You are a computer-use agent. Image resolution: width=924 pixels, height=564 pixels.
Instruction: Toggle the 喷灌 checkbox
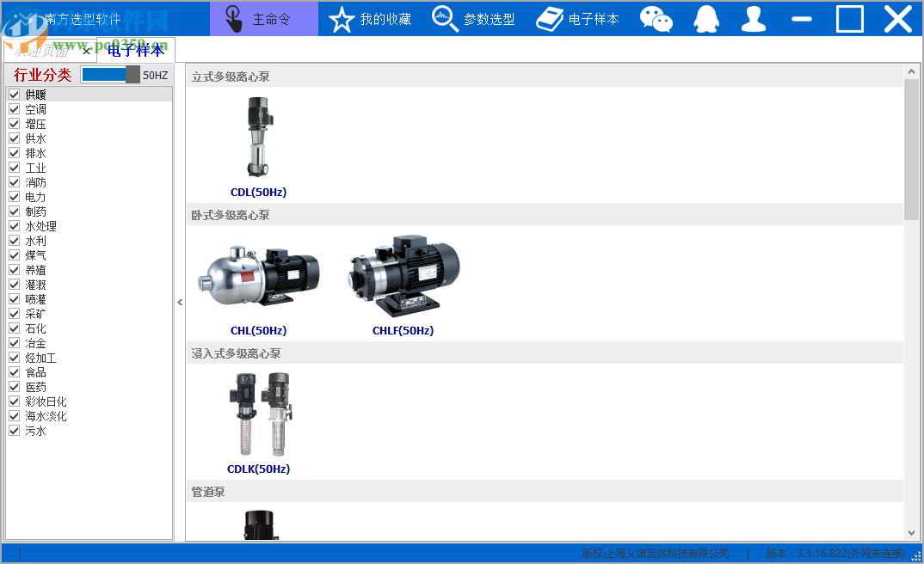[15, 299]
